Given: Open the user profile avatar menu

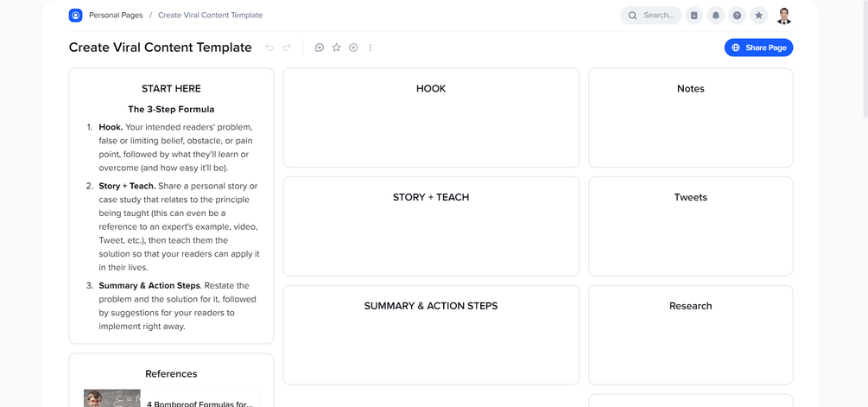Looking at the screenshot, I should pyautogui.click(x=784, y=16).
